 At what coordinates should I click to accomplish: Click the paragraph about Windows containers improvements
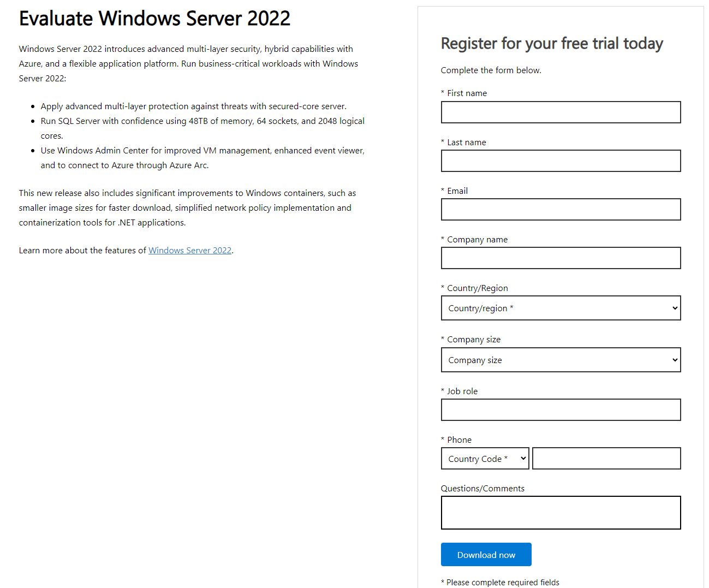[x=187, y=208]
